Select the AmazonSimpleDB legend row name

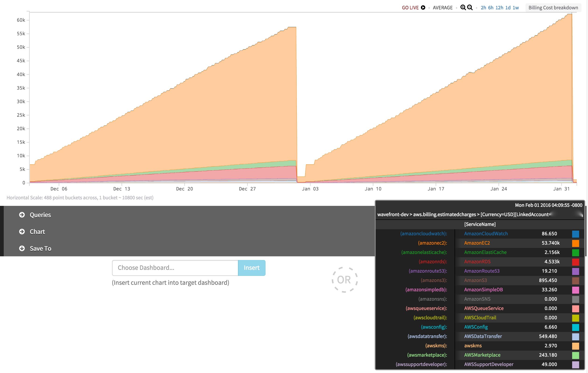tap(483, 289)
